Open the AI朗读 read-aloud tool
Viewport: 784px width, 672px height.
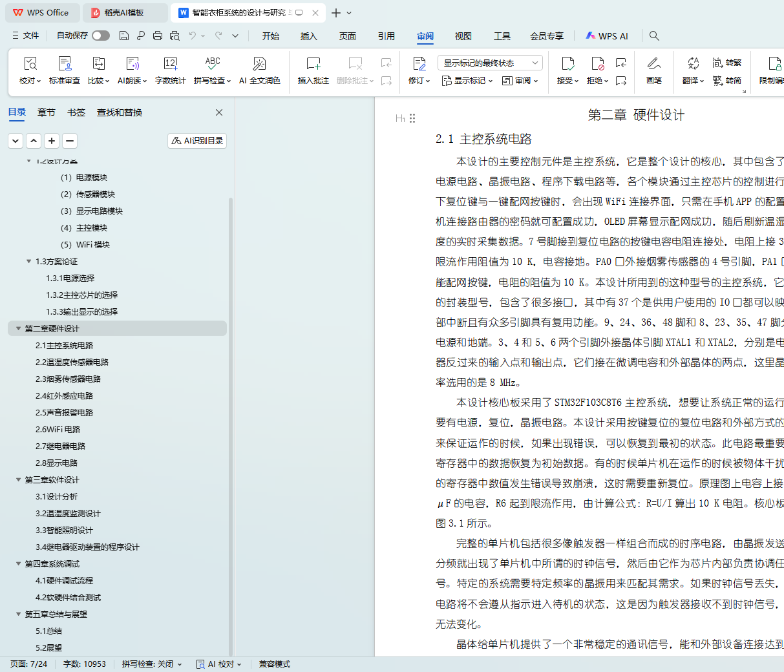coord(132,64)
